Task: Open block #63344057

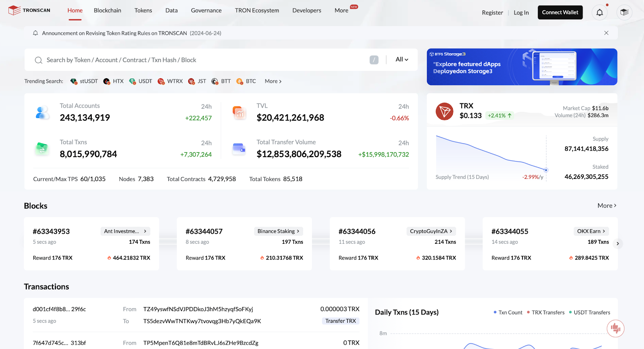Action: pyautogui.click(x=204, y=231)
